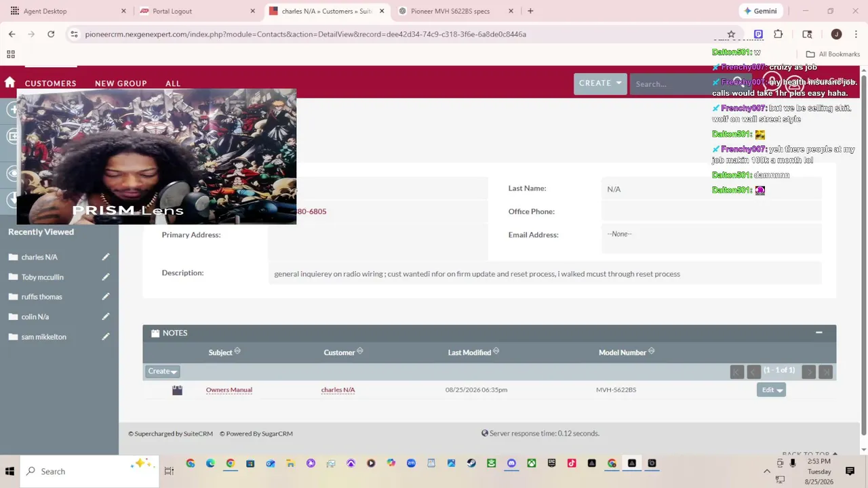Screen dimensions: 868x488
Task: Open colin N/a from Recently Viewed
Action: (35, 317)
